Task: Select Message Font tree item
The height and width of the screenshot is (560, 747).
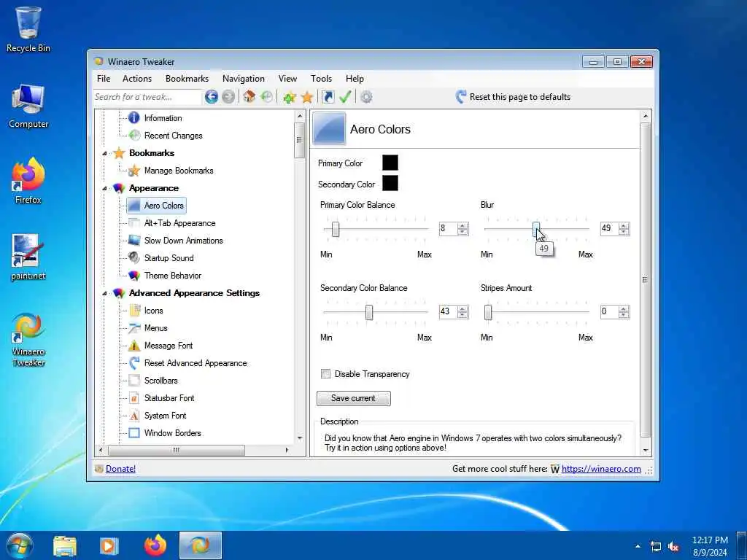Action: [x=169, y=345]
